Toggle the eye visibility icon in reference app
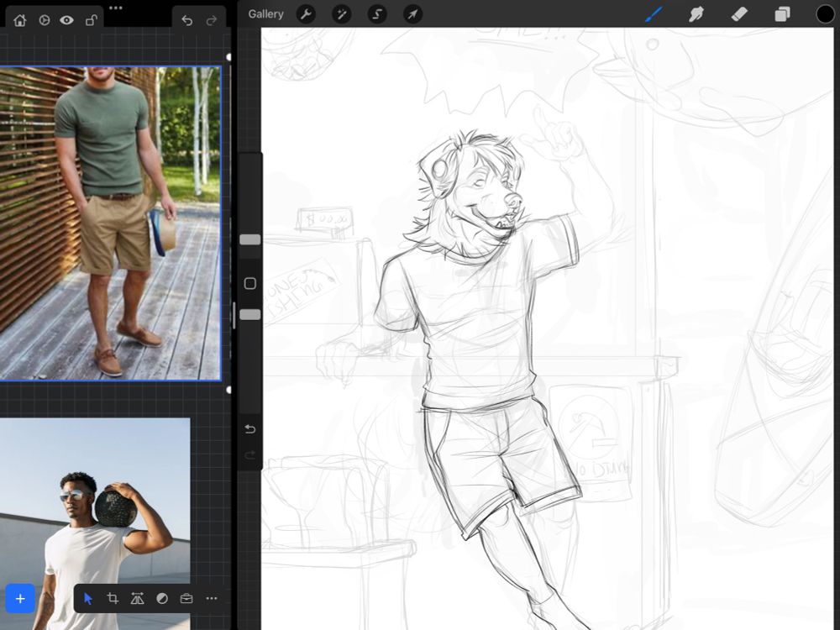This screenshot has height=630, width=840. tap(67, 20)
